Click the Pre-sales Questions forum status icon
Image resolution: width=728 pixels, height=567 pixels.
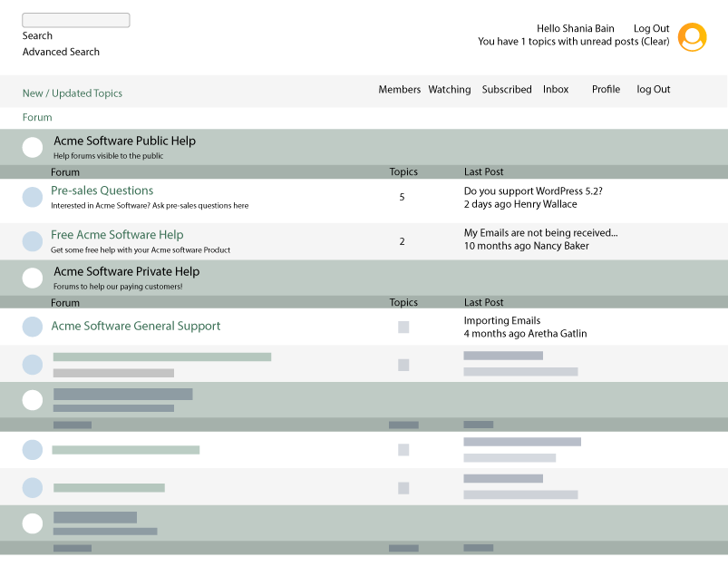click(33, 197)
